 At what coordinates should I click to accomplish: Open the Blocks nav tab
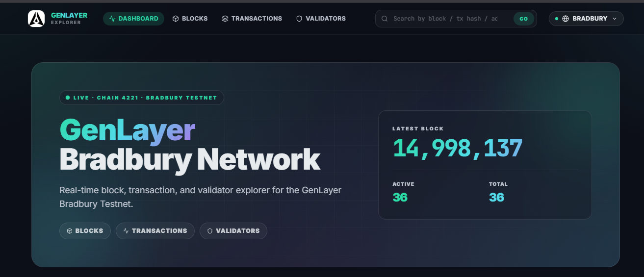point(190,19)
